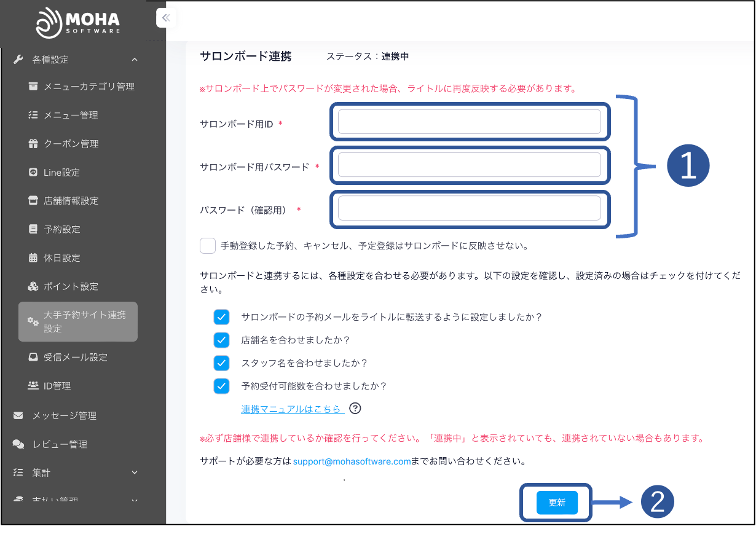This screenshot has width=756, height=537.
Task: Expand the 集計 sidebar section
Action: (135, 472)
